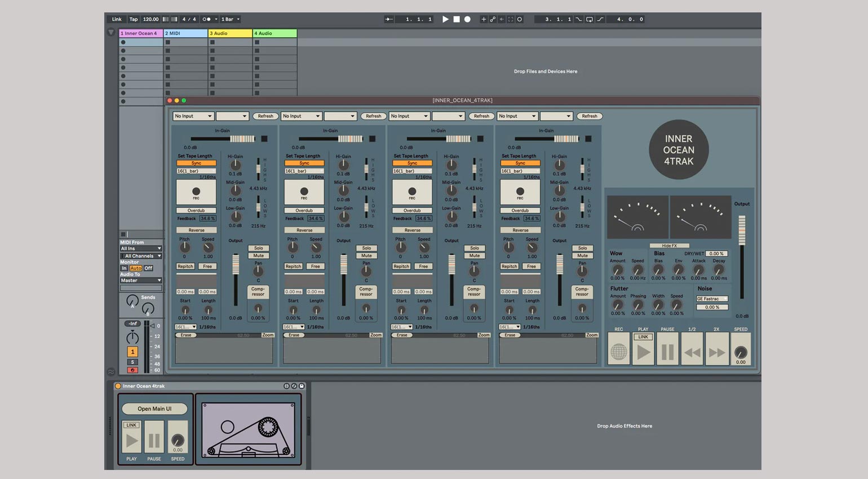Viewport: 868px width, 479px height.
Task: Select the 2 MIDI track header
Action: [185, 33]
